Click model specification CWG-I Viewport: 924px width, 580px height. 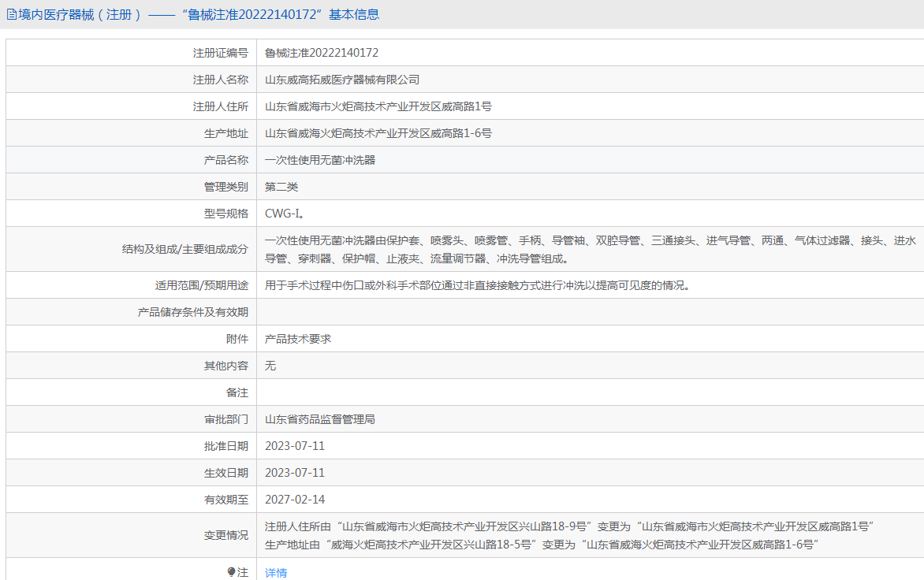coord(284,214)
